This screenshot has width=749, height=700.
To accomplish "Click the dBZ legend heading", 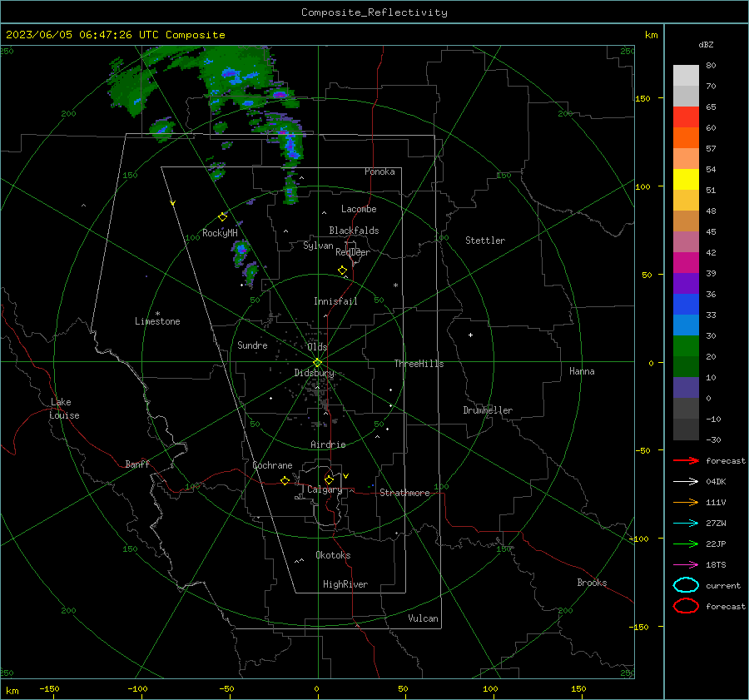I will click(706, 45).
